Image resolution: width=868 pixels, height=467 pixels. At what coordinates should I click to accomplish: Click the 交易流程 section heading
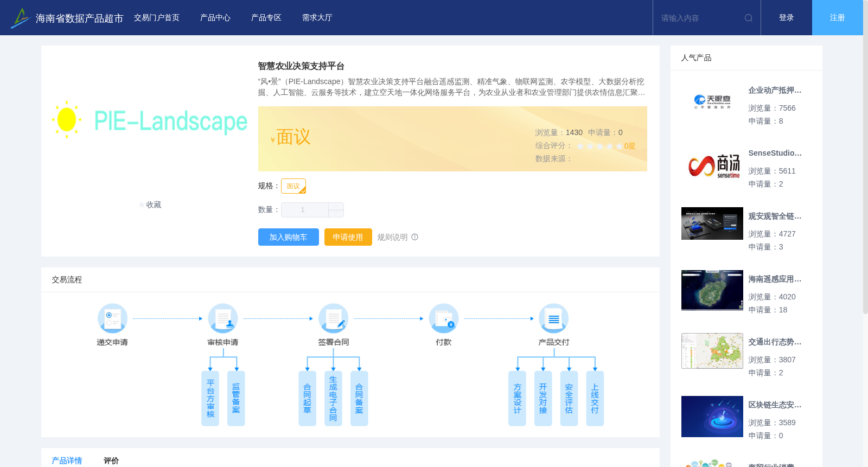click(67, 280)
